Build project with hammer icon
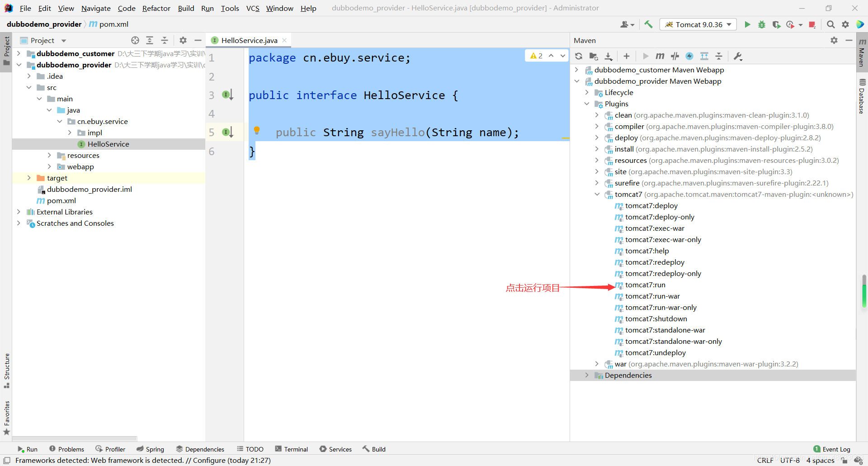 [x=648, y=24]
